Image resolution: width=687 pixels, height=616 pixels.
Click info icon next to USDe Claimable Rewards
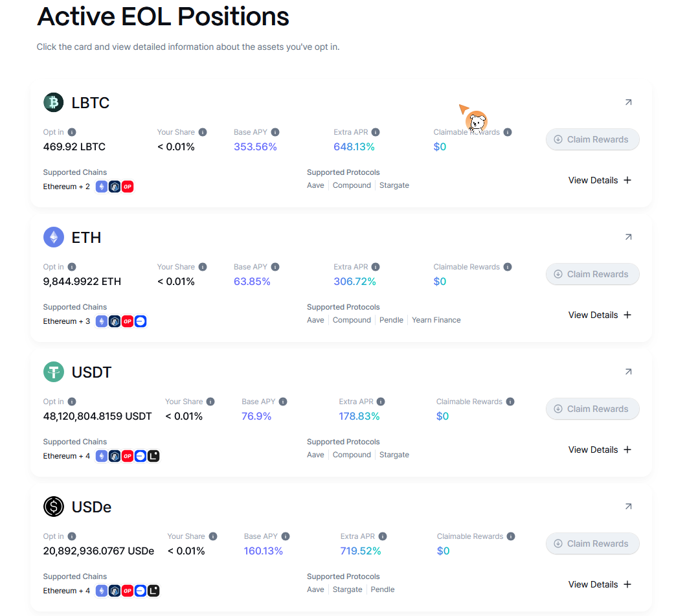point(511,536)
